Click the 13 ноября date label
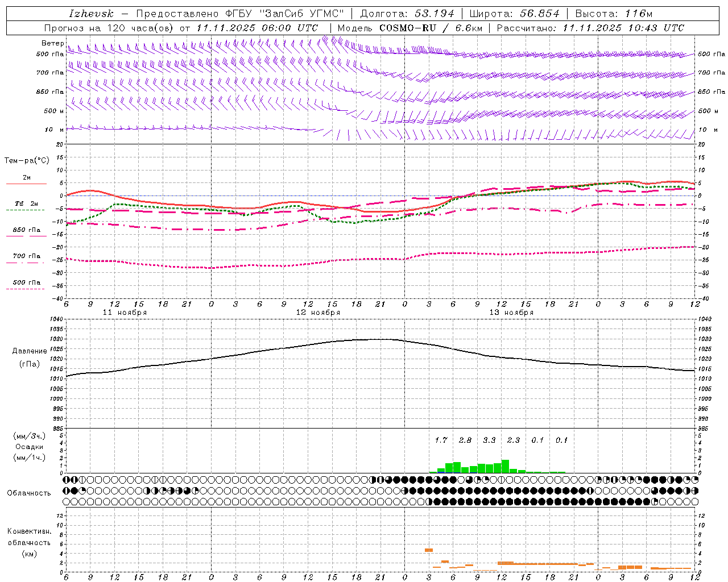Screen dimensions: 728x582 point(511,313)
